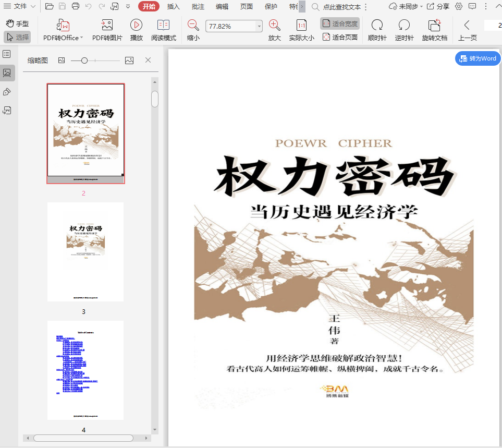Viewport: 502px width, 448px height.
Task: Click the 转为Word button
Action: pos(477,59)
